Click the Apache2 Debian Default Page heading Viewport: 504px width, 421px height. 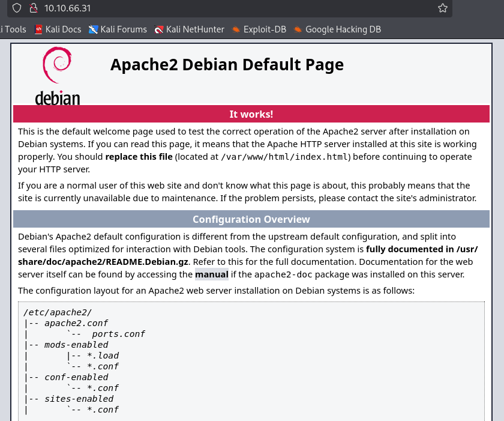click(227, 65)
